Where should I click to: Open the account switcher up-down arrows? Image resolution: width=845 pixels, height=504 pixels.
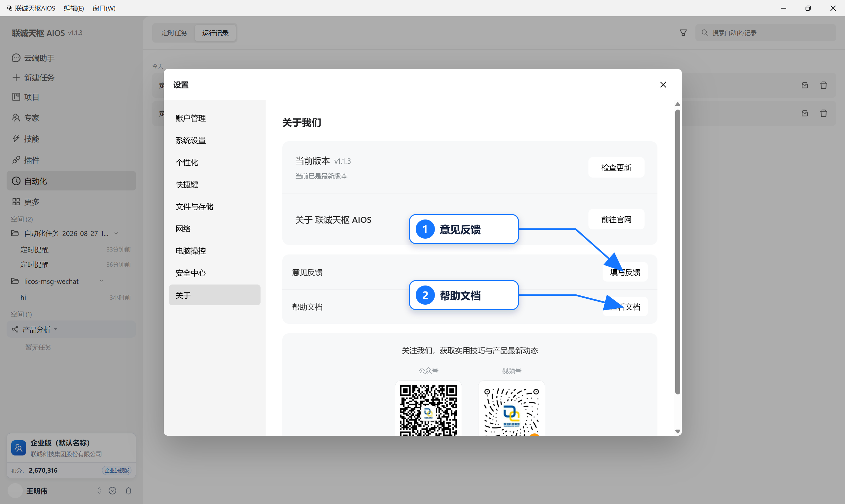point(99,491)
